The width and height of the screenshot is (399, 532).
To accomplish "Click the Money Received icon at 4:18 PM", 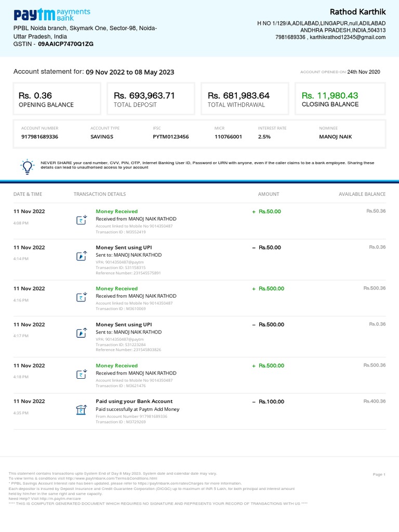I will 81,374.
